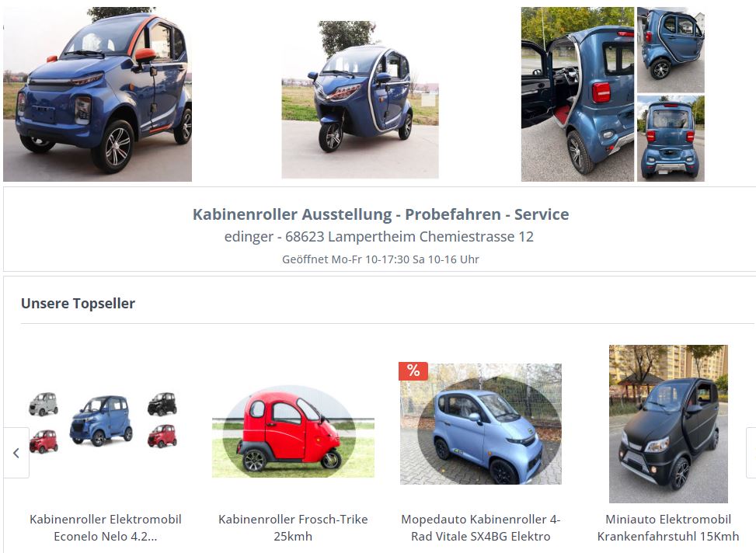The image size is (756, 553).
Task: Open Mopedauto Kabinenroller 4-Rad Vitale SX4BG link
Action: pyautogui.click(x=481, y=527)
